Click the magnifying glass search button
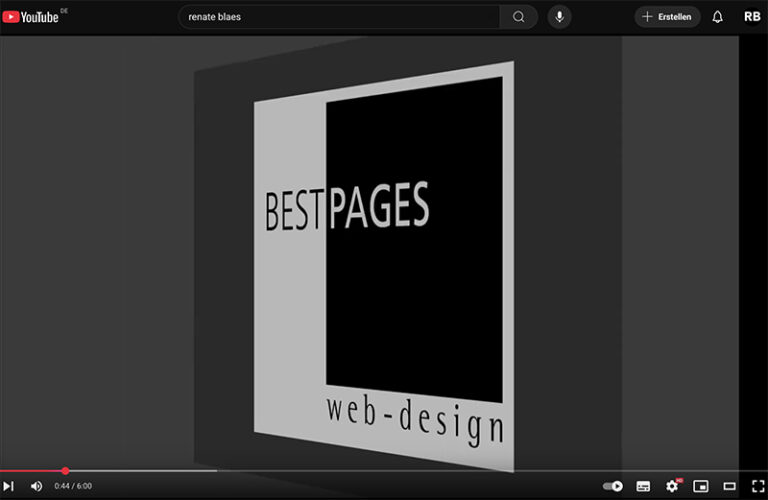The height and width of the screenshot is (500, 768). point(519,17)
